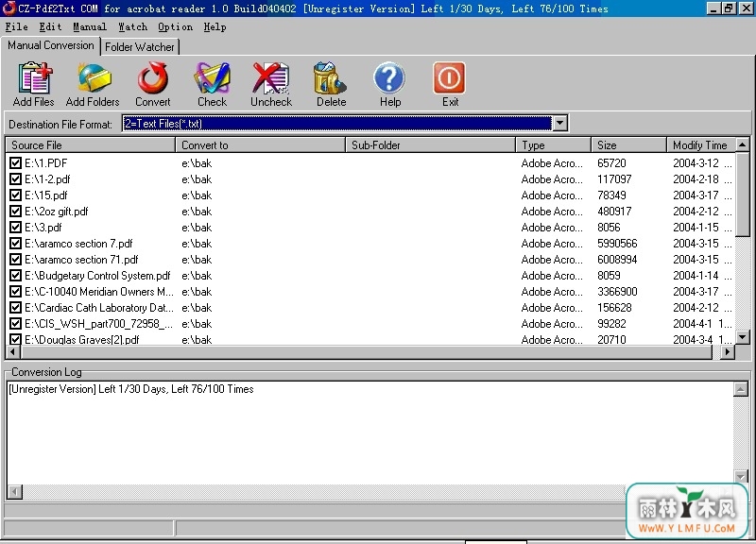Click the size value 5990566
Screen dimensions: 756x544
coord(617,244)
